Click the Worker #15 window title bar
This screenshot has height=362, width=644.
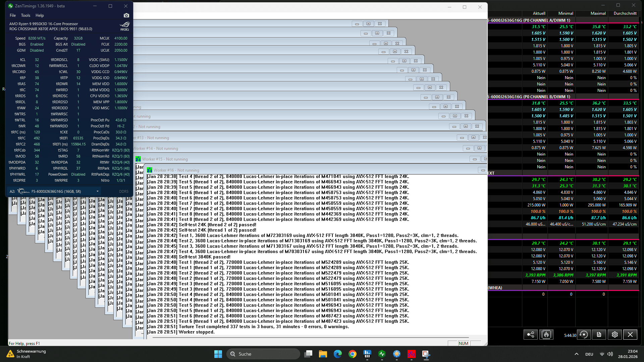(268, 159)
